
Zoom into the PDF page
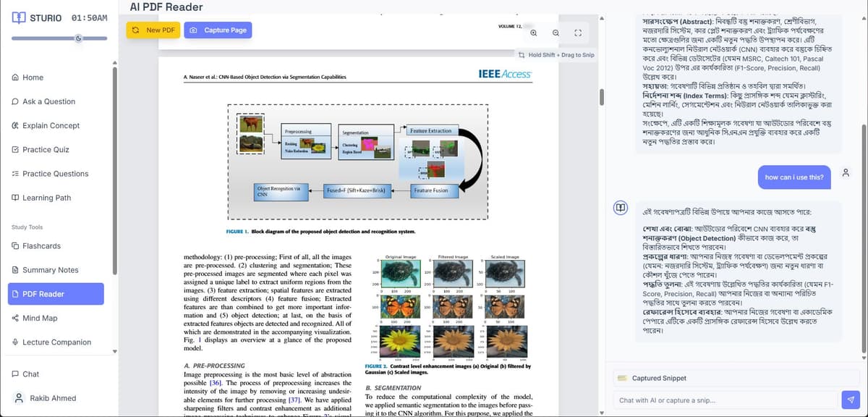tap(534, 33)
